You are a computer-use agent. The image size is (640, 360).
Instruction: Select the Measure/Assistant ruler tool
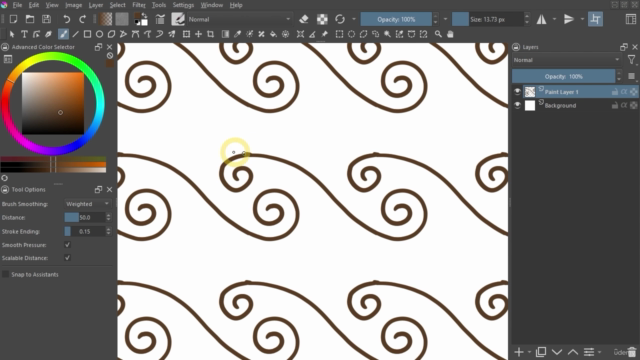(312, 34)
